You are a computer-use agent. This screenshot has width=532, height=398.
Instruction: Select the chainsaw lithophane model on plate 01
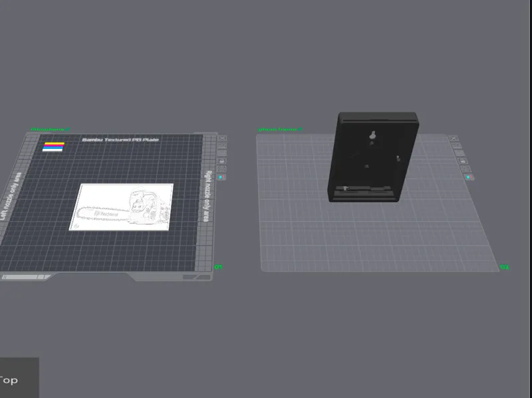click(122, 207)
